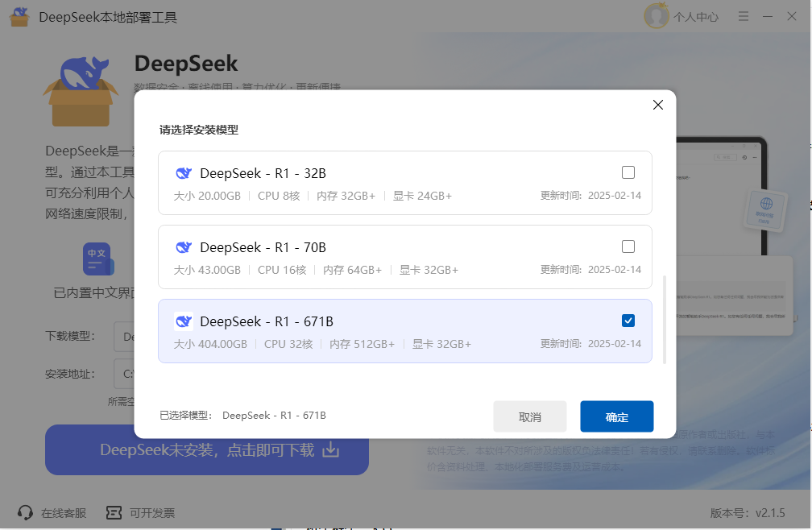Open the 个人中心 user avatar
Screen dimensions: 812x530
tap(657, 16)
